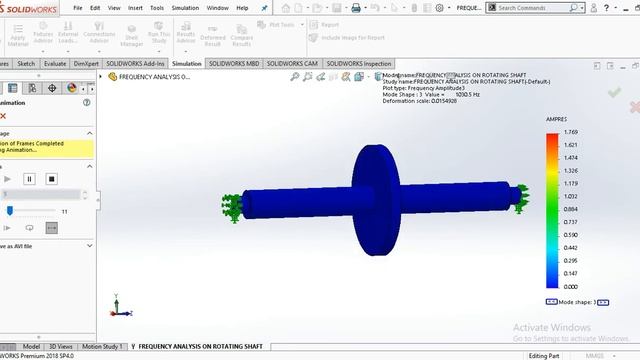Image resolution: width=640 pixels, height=360 pixels.
Task: Switch to the DimXpert tab
Action: tap(86, 64)
